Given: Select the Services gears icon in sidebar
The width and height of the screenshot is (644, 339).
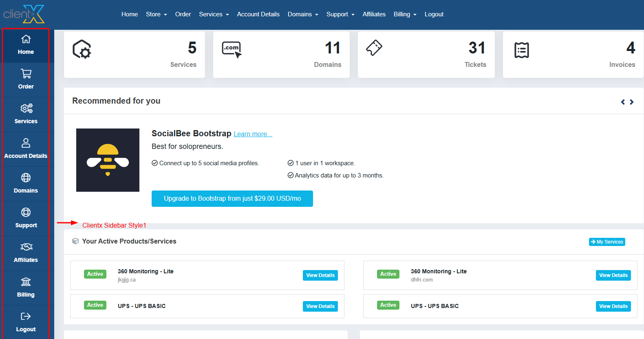Looking at the screenshot, I should (x=26, y=109).
